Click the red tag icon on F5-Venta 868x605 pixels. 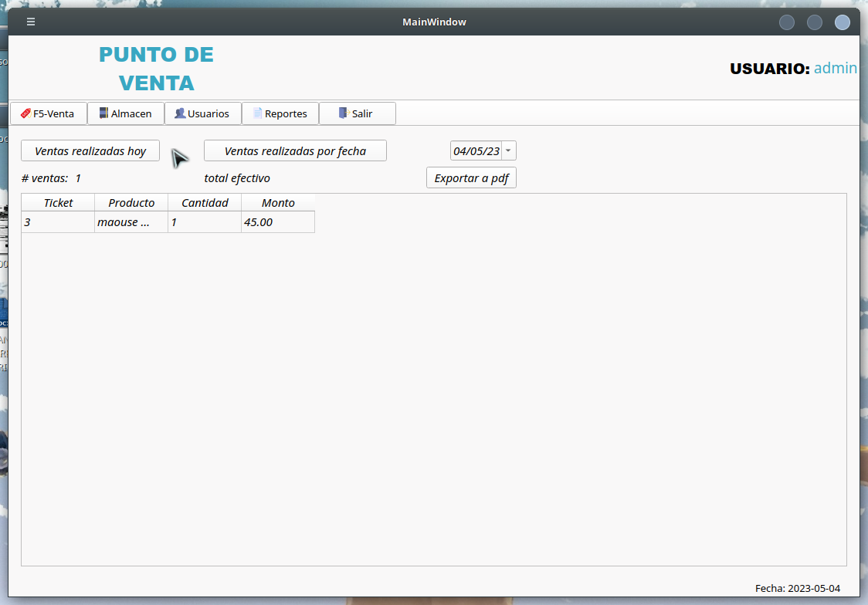[25, 113]
